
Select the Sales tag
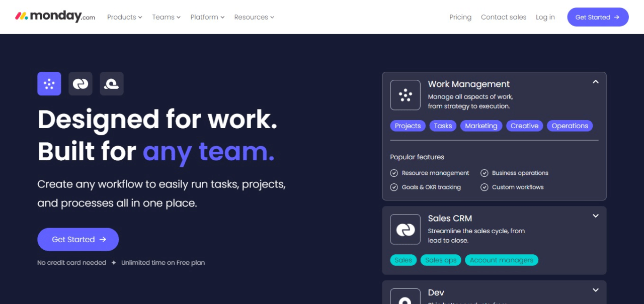pos(404,260)
